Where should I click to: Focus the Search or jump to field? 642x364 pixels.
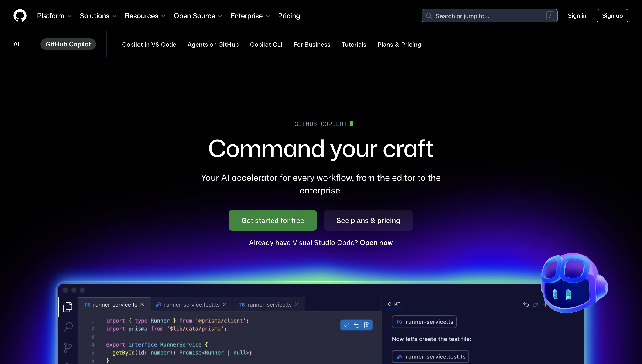489,16
